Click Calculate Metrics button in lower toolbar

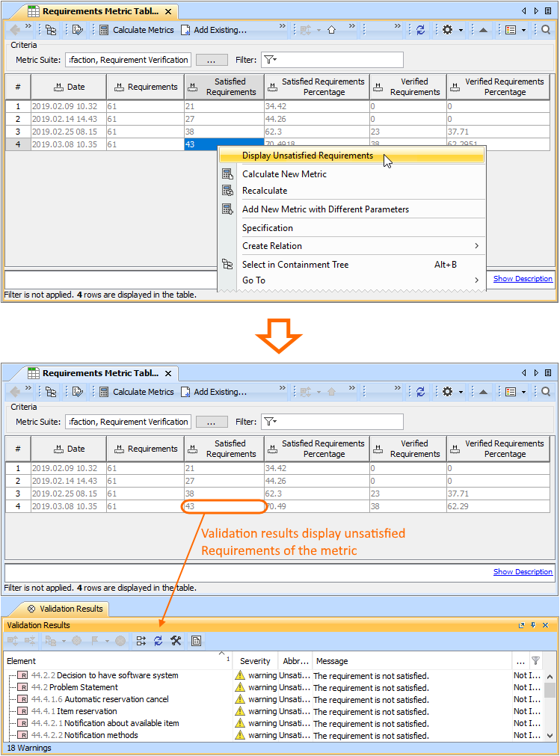pos(136,392)
